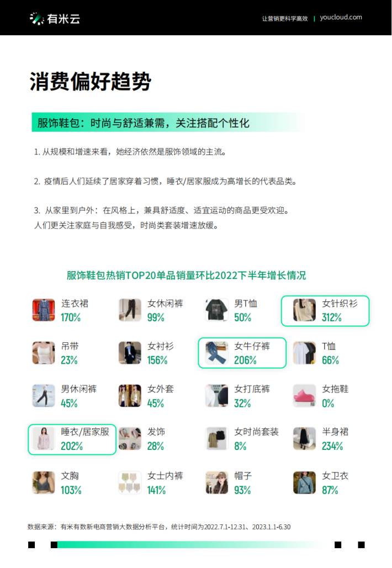
Task: Select the 女卫衣 sweatshirt product image
Action: click(304, 482)
